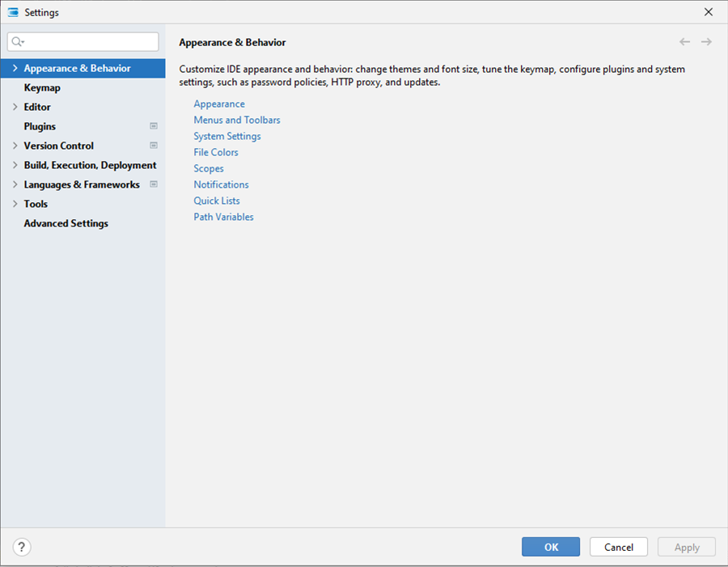Open the Appearance settings link
The image size is (728, 567).
coord(218,104)
